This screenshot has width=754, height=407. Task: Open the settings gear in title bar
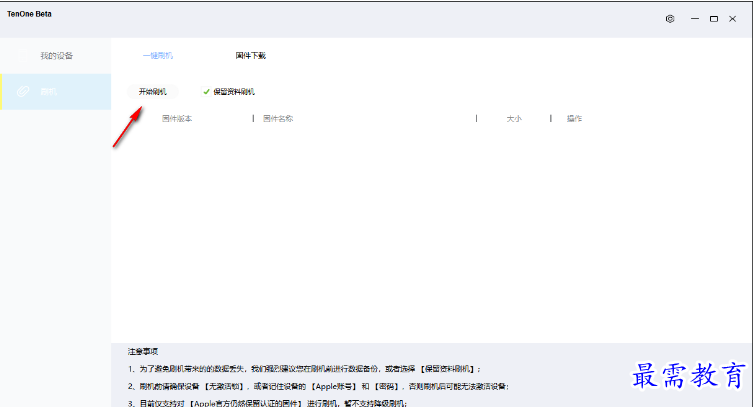(x=670, y=19)
